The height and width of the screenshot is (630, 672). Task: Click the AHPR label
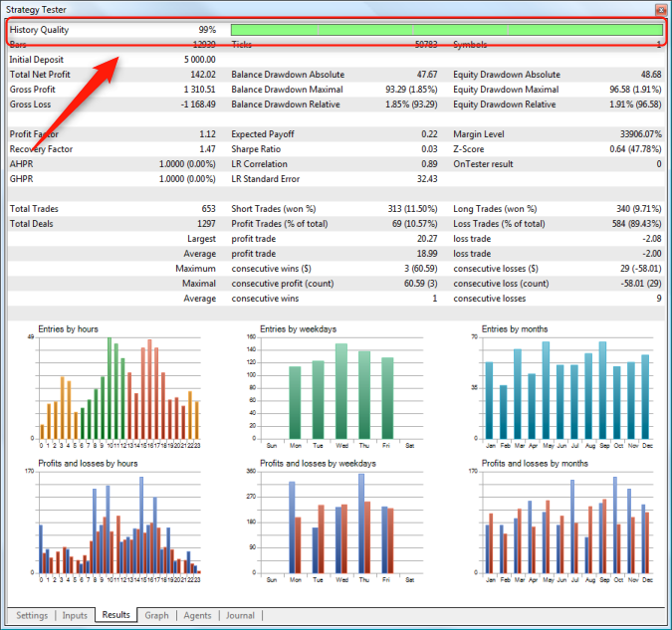[x=22, y=164]
